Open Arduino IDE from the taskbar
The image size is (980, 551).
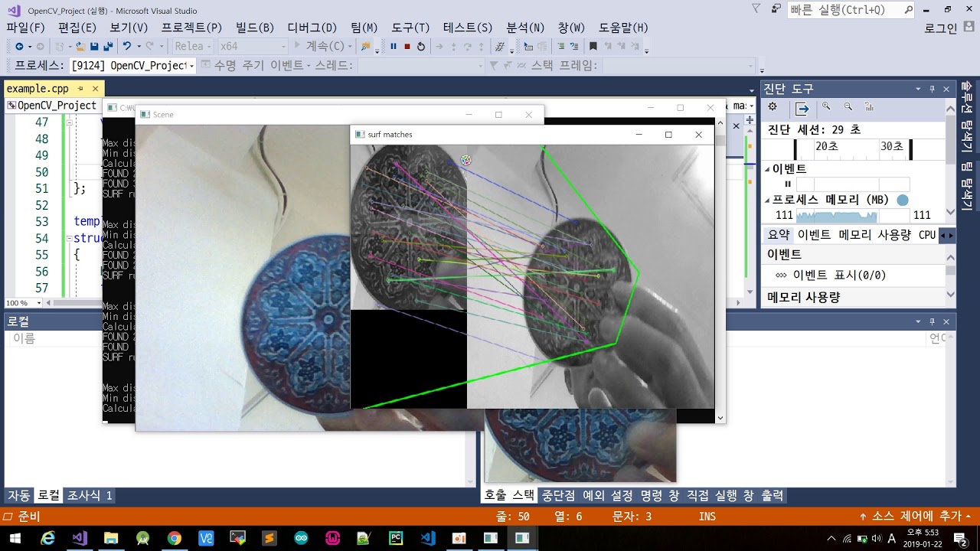tap(301, 538)
